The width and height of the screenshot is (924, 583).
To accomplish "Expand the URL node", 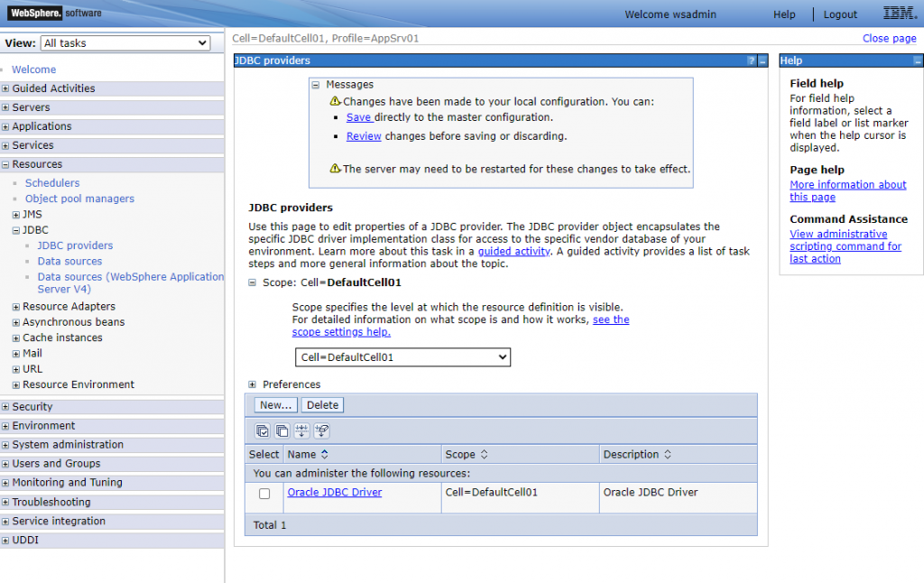I will (x=16, y=370).
